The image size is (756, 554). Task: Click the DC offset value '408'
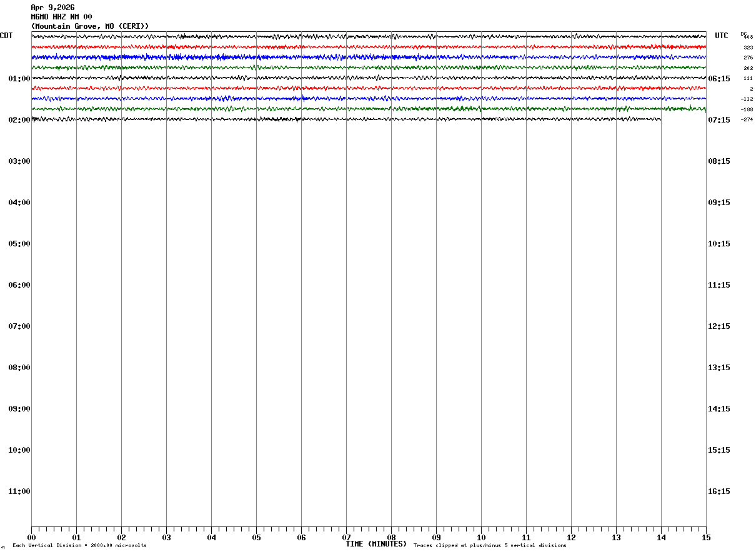[749, 38]
